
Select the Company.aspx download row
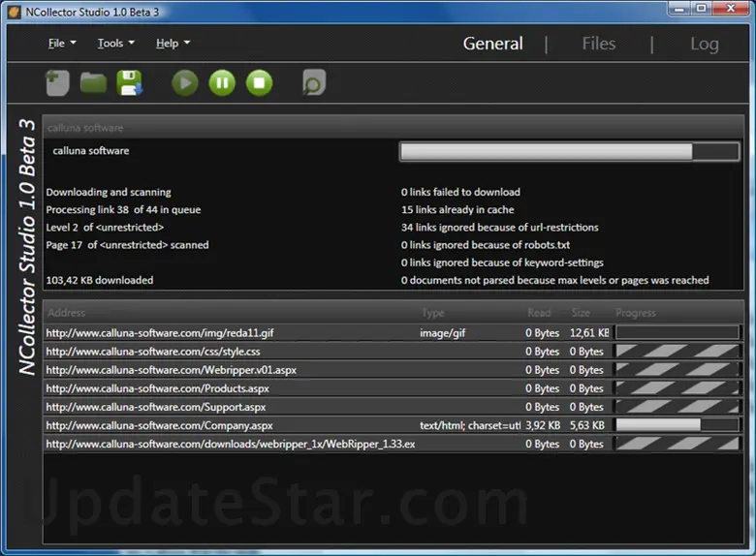393,425
